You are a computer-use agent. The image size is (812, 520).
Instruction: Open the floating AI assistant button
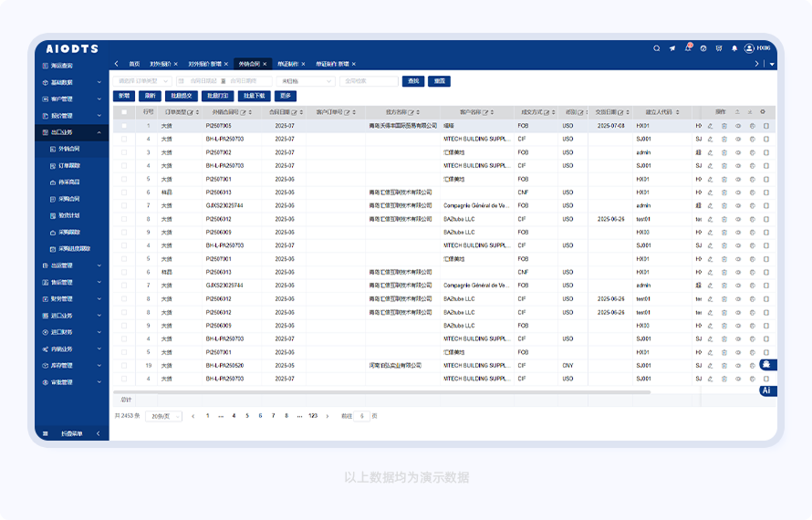767,390
